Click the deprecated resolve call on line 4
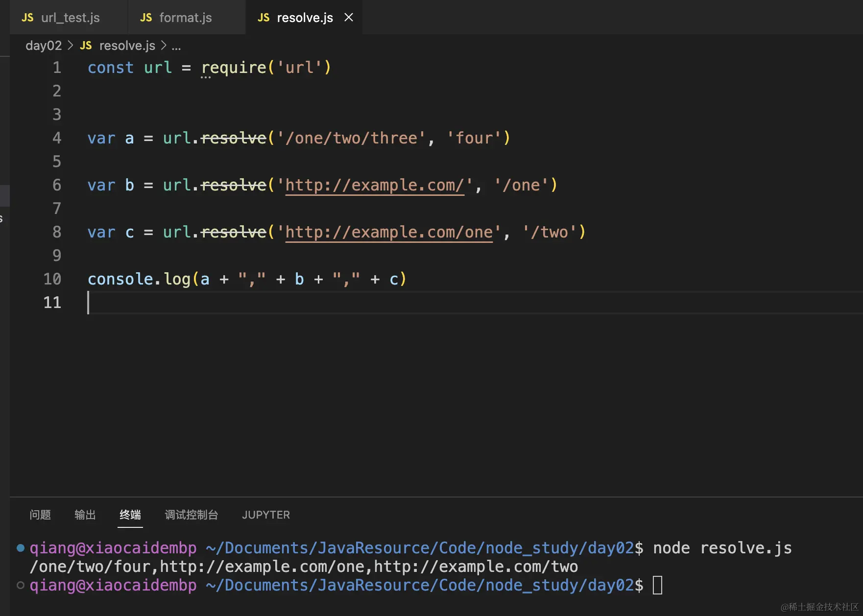Image resolution: width=863 pixels, height=616 pixels. (x=234, y=138)
